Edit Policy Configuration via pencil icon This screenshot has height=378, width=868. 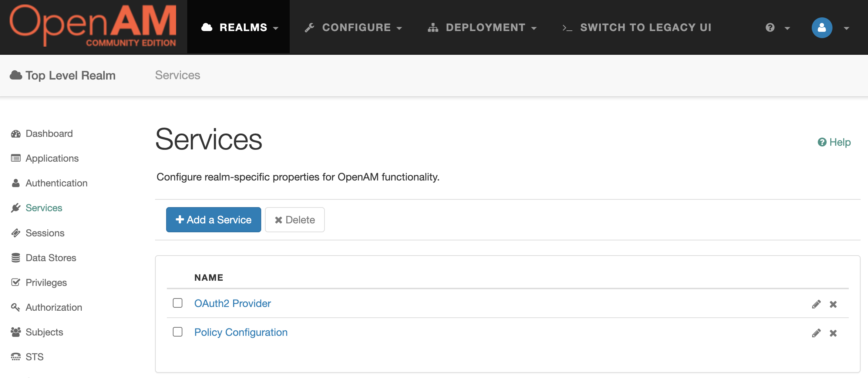click(816, 333)
